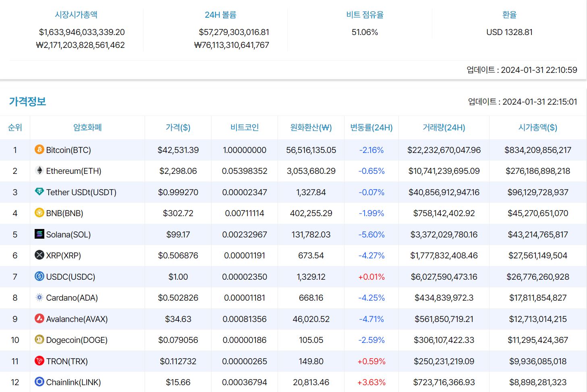
Task: Click USDC change +0.01%
Action: (371, 277)
